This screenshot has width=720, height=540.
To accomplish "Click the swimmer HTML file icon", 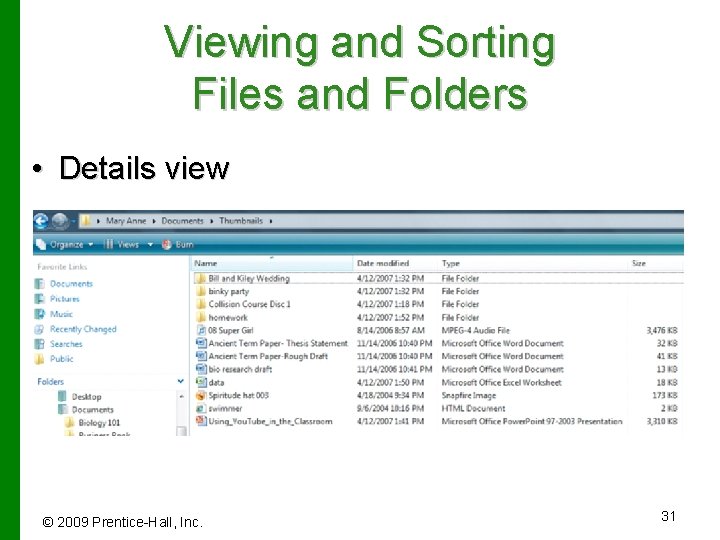I will [201, 408].
